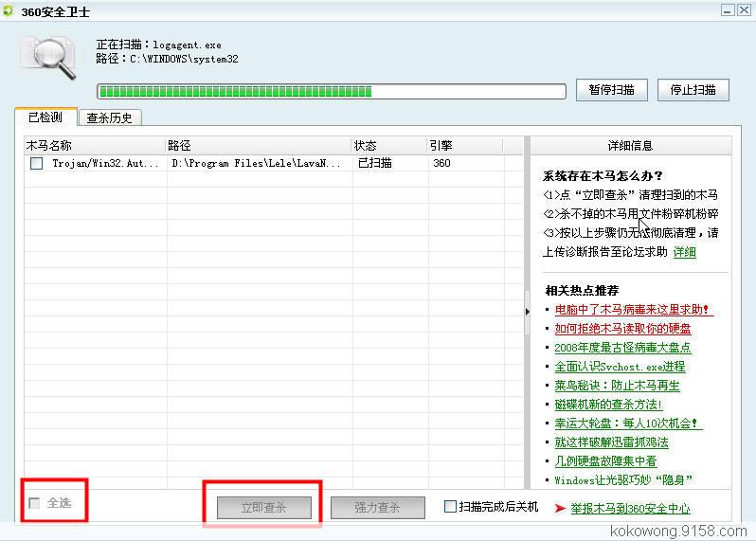756x541 pixels.
Task: Click the red arrow report icon
Action: click(x=560, y=508)
